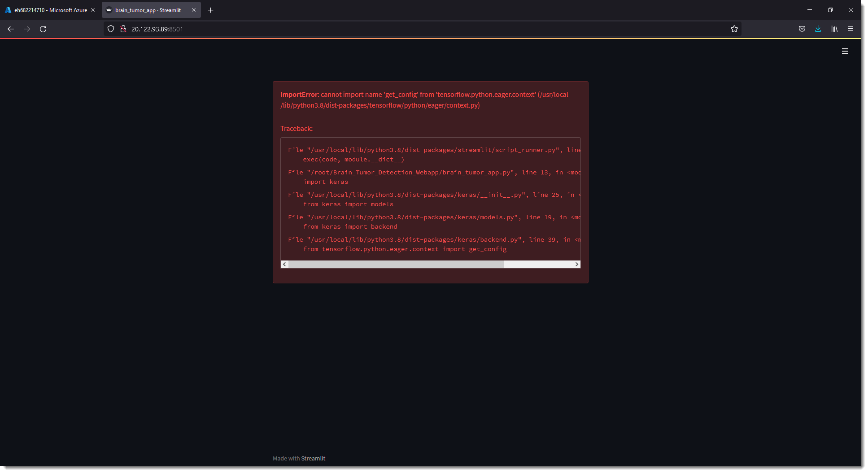This screenshot has height=473, width=868.
Task: Click the Save to Pocket icon
Action: [802, 29]
